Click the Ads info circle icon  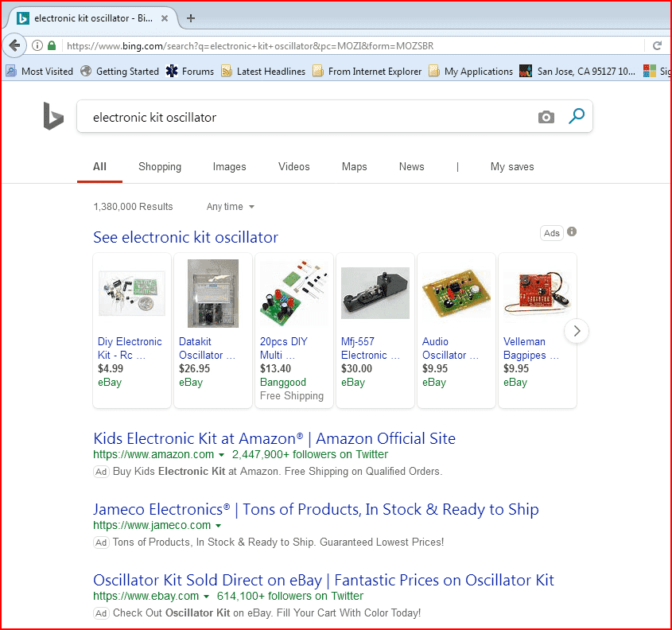point(572,232)
